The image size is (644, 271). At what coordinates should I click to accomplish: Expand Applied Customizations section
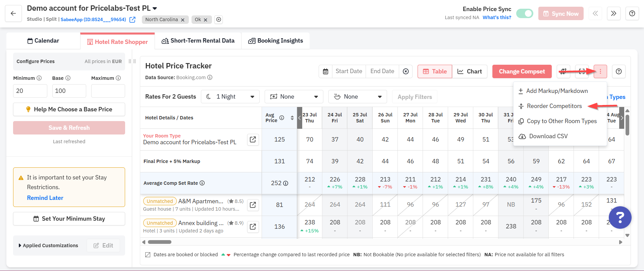48,246
